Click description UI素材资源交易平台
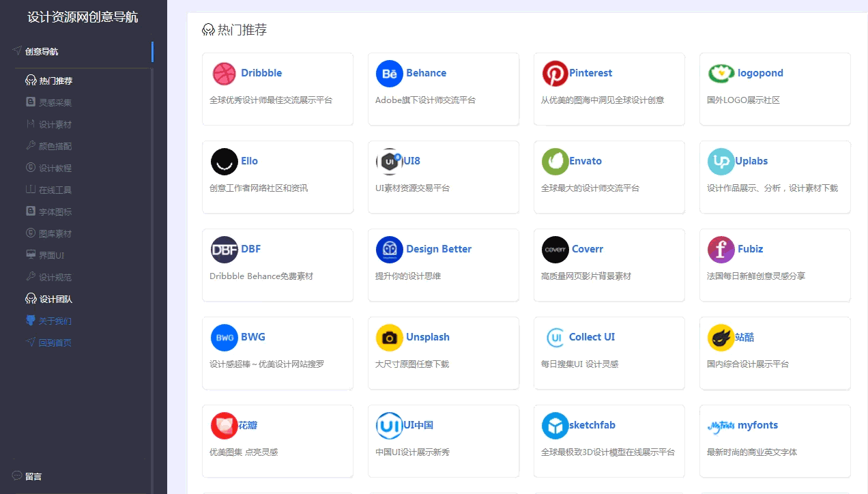The height and width of the screenshot is (494, 868). (x=412, y=188)
